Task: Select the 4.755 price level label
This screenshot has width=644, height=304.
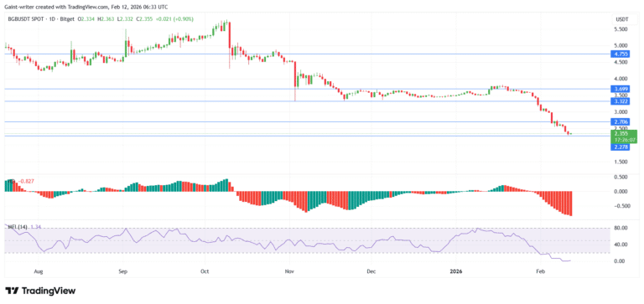Action: click(620, 54)
